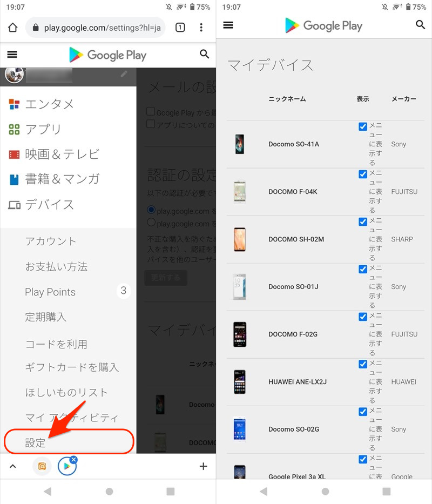Expand the bottom tab strip chevron
Image resolution: width=432 pixels, height=504 pixels.
point(13,466)
